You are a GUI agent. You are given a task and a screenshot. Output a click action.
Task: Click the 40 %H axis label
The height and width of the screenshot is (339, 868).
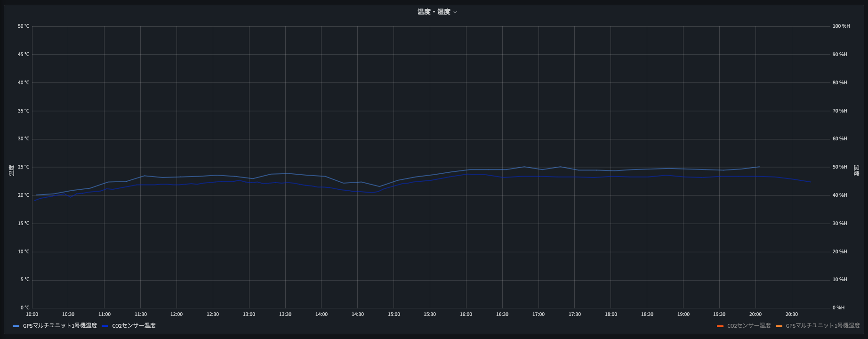(x=840, y=195)
